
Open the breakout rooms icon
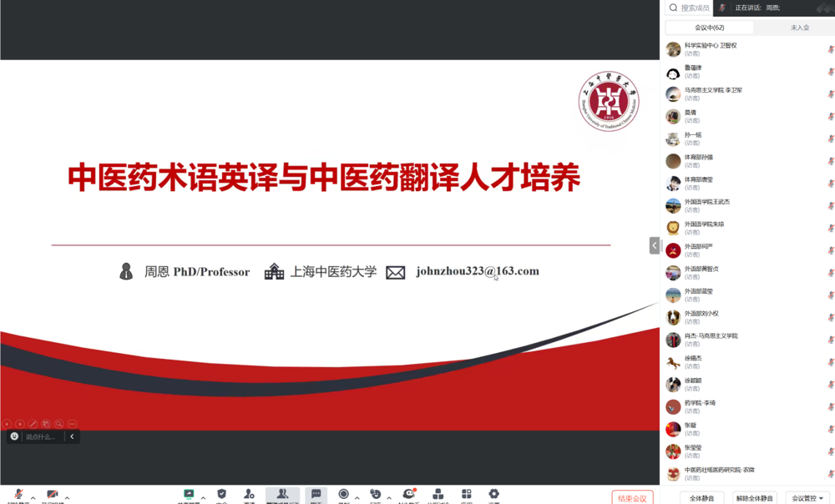(438, 495)
